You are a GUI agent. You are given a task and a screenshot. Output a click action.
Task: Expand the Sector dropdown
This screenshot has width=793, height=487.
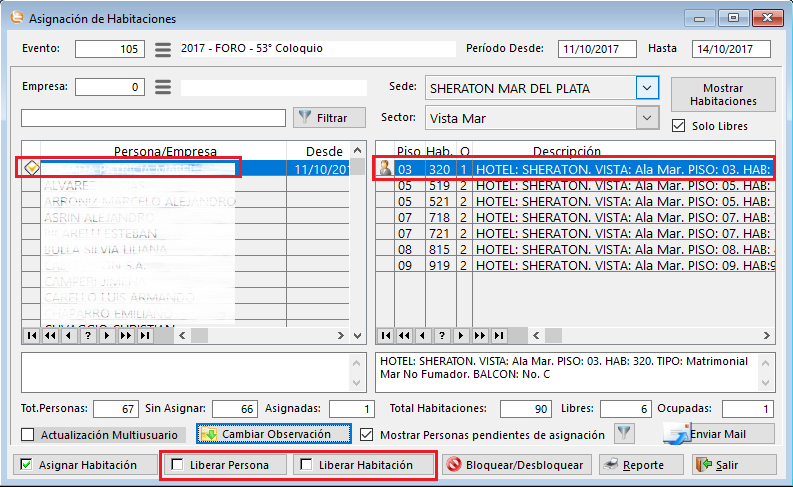(x=648, y=118)
